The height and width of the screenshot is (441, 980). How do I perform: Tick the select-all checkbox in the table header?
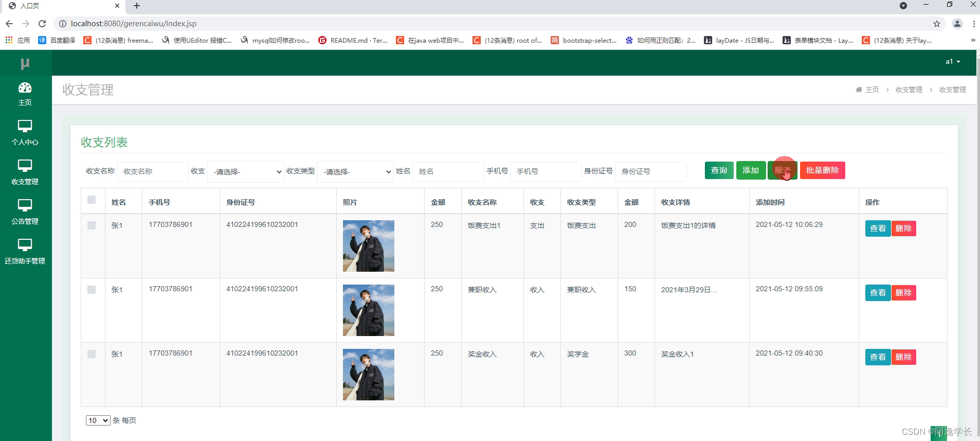click(92, 200)
